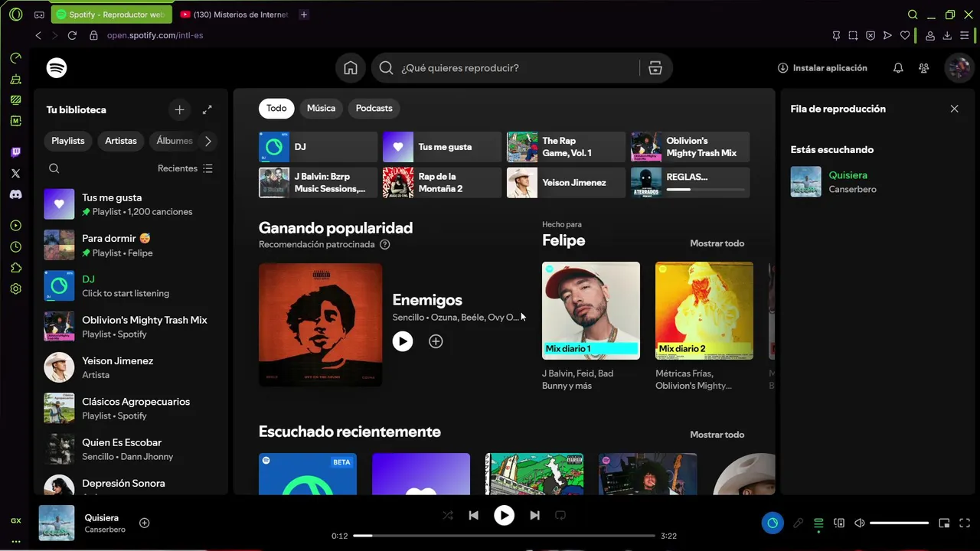Open Rap de la Montaña 2 tile
The height and width of the screenshot is (551, 980).
point(442,183)
